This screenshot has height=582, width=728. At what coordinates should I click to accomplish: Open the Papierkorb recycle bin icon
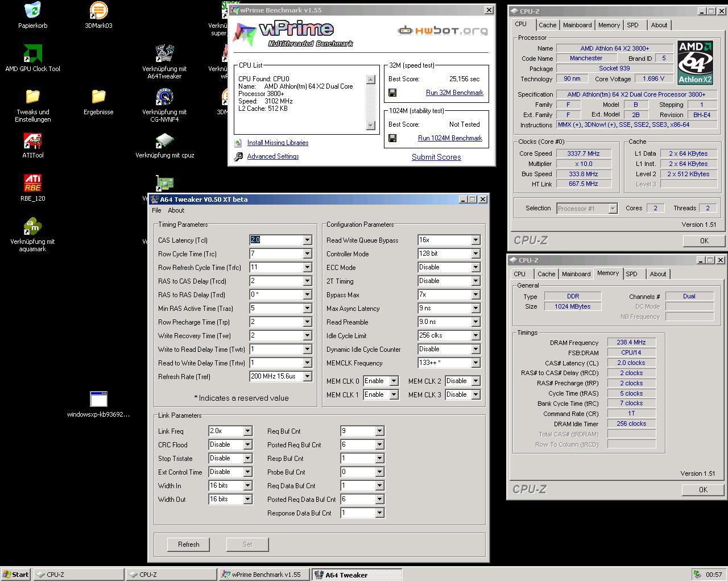[32, 10]
